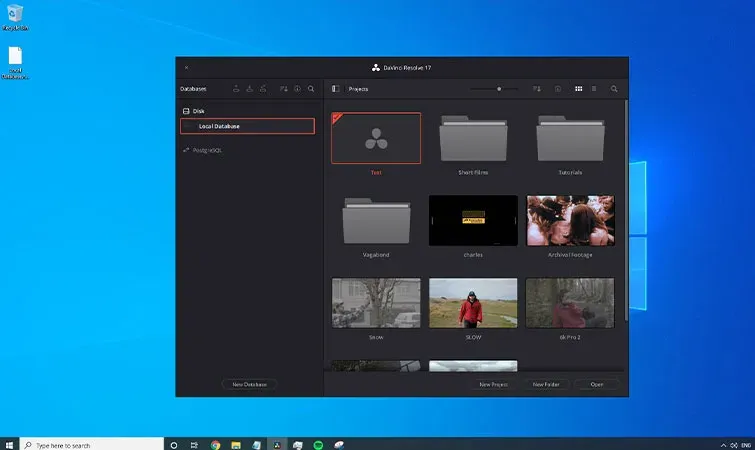Open Spotify from the taskbar

coord(318,445)
